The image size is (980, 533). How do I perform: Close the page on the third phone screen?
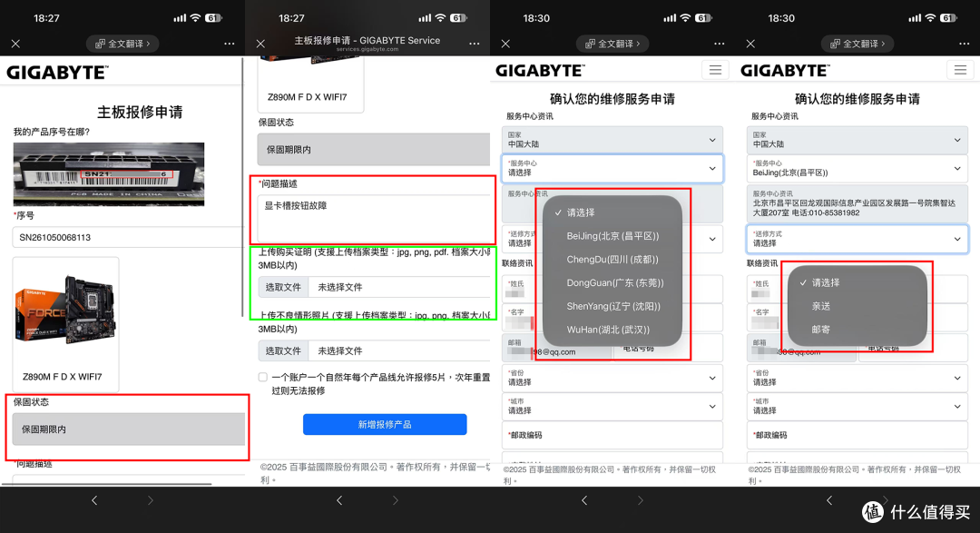pyautogui.click(x=505, y=44)
